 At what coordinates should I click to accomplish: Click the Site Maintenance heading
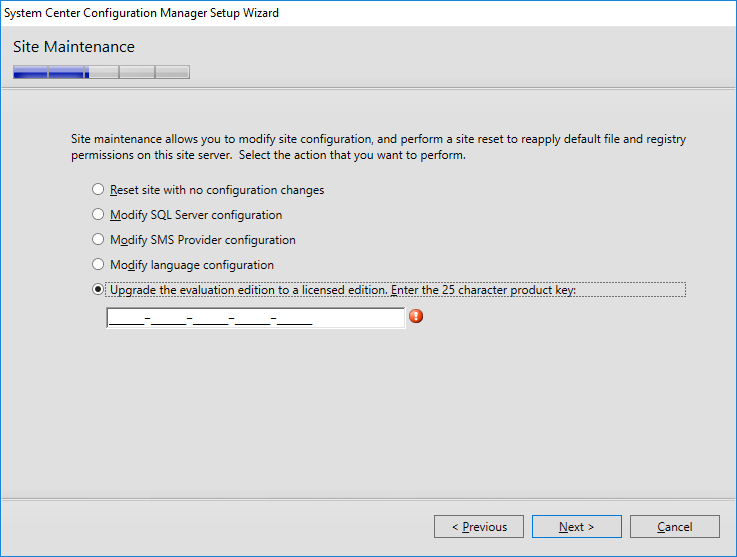pos(74,47)
